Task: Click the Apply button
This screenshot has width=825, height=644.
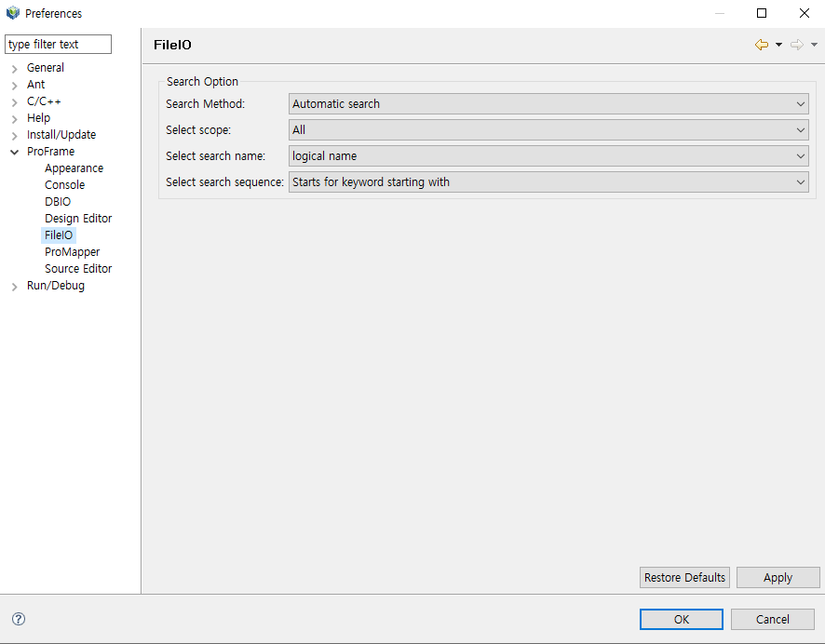Action: 778,578
